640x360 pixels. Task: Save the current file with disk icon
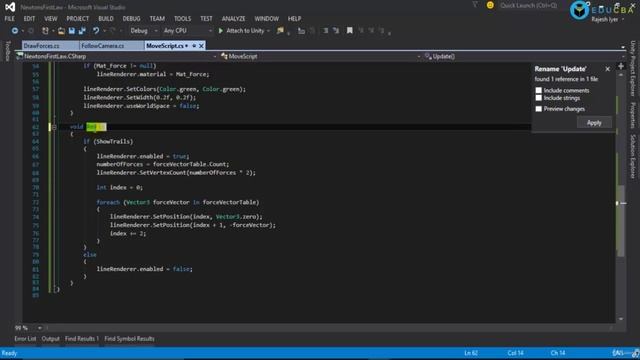(72, 31)
